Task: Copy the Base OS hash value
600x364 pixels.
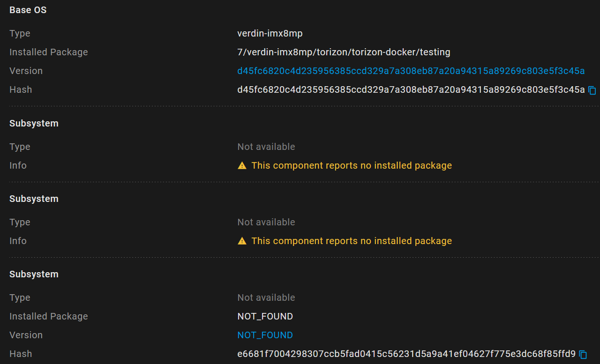Action: pyautogui.click(x=592, y=90)
